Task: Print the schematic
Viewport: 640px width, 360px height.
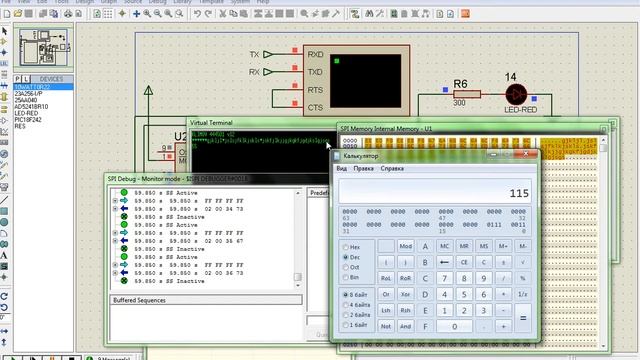Action: [x=68, y=14]
